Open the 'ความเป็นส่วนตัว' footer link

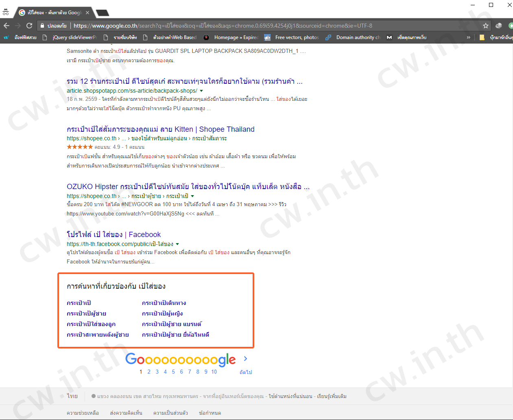coord(170,413)
